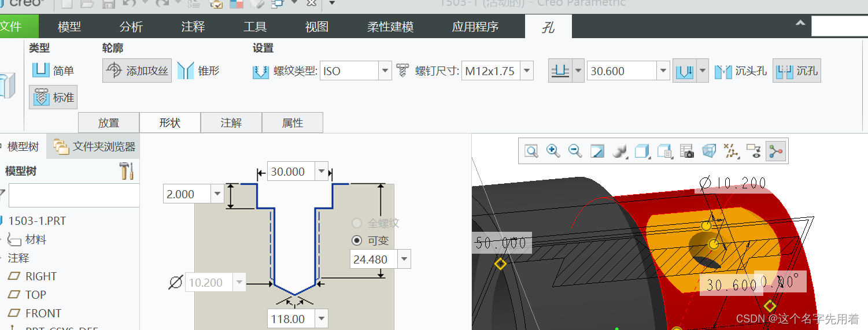Screen dimensions: 868x330
Task: Switch to the 应用程序 ribbon tab
Action: [x=475, y=27]
